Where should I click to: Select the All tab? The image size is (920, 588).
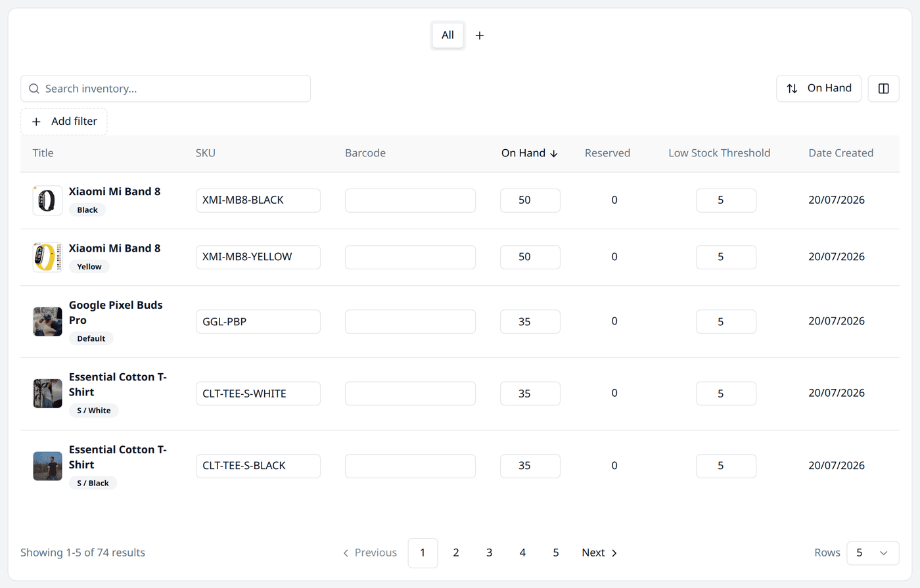(448, 35)
